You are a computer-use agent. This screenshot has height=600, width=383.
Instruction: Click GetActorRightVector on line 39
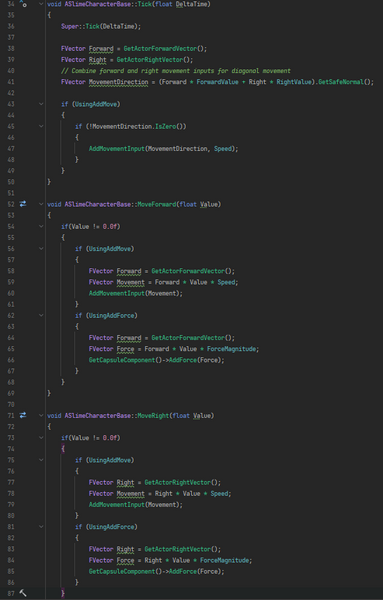click(x=150, y=60)
